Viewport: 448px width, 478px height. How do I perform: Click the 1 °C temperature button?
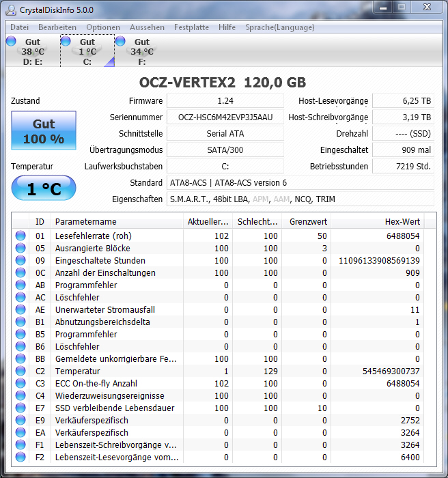click(x=44, y=188)
